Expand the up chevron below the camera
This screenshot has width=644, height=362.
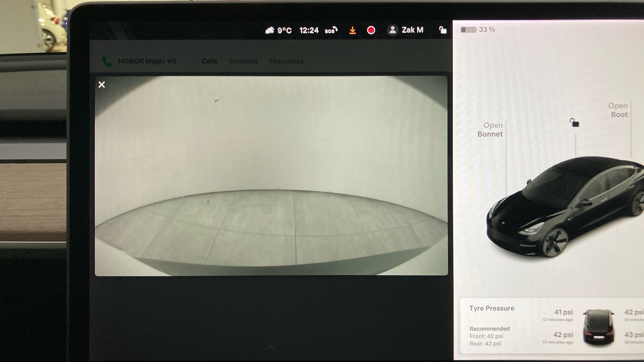coord(271,347)
